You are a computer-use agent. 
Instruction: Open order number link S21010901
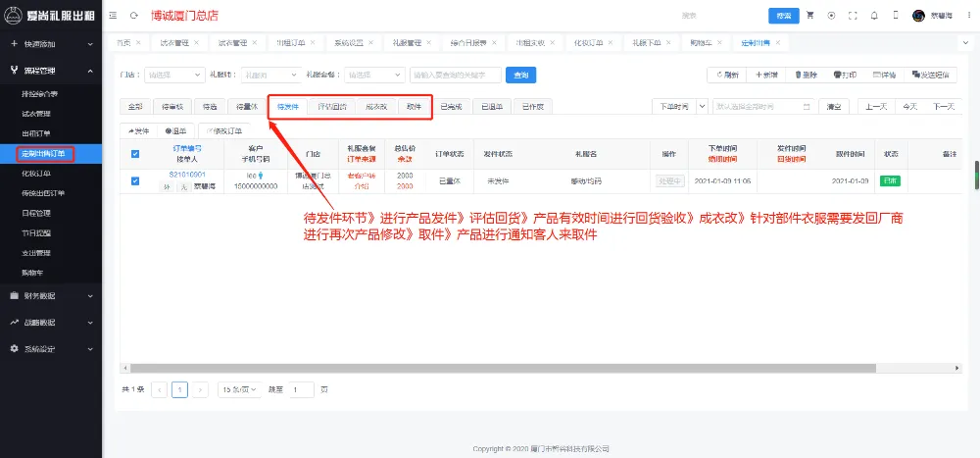click(x=186, y=175)
